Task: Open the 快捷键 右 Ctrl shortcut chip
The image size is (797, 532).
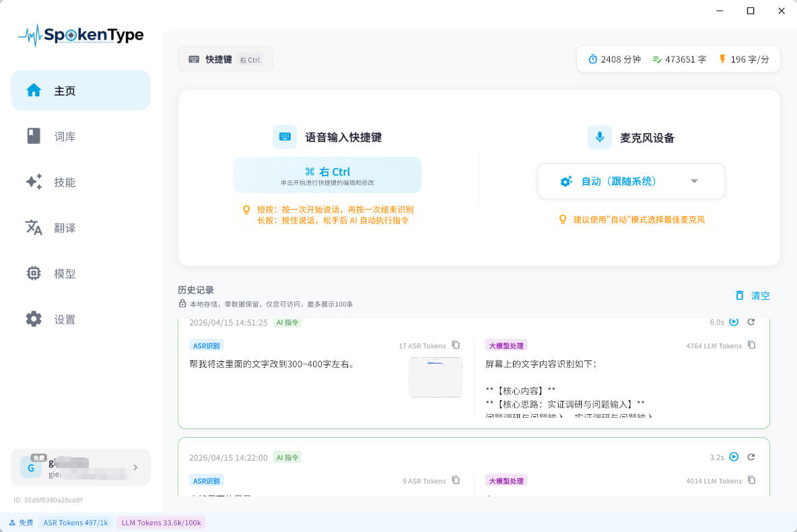Action: [226, 59]
